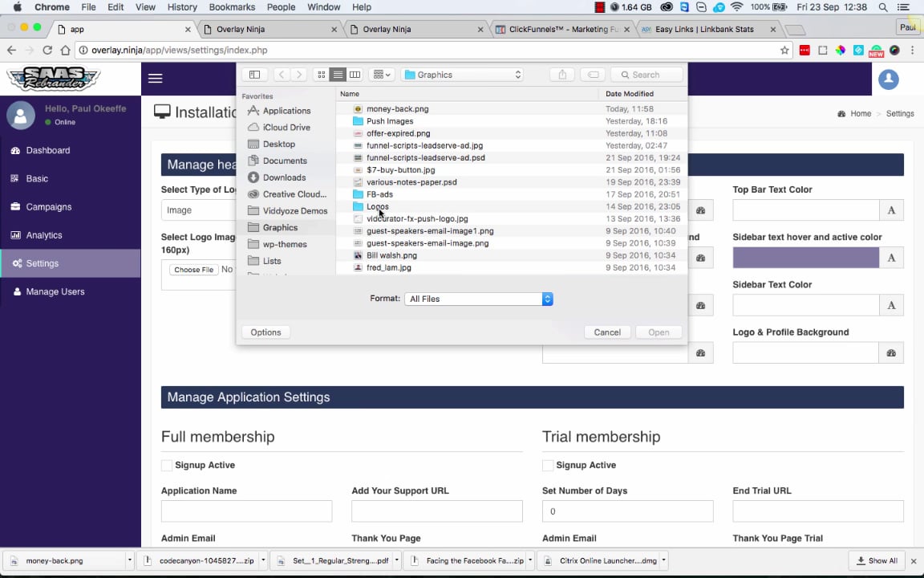Open the Chrome History menu
Screen dimensions: 924x578
tap(182, 7)
